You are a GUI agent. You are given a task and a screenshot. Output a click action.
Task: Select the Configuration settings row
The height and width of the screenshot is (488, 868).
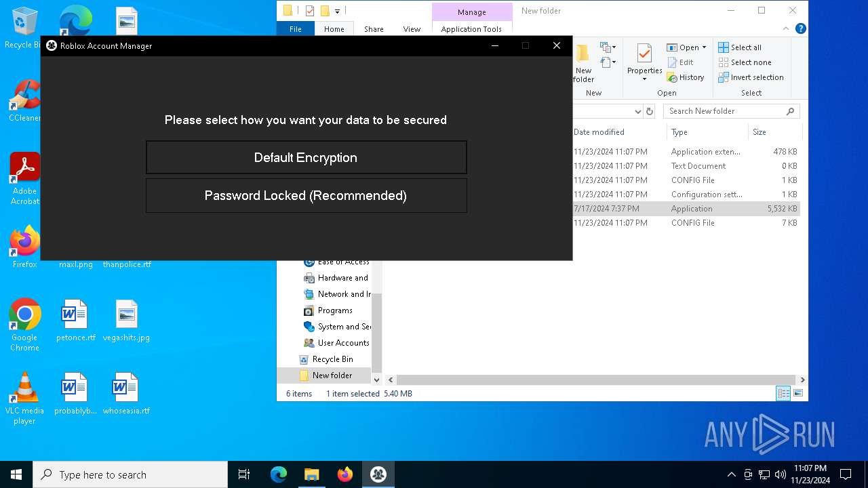(686, 195)
